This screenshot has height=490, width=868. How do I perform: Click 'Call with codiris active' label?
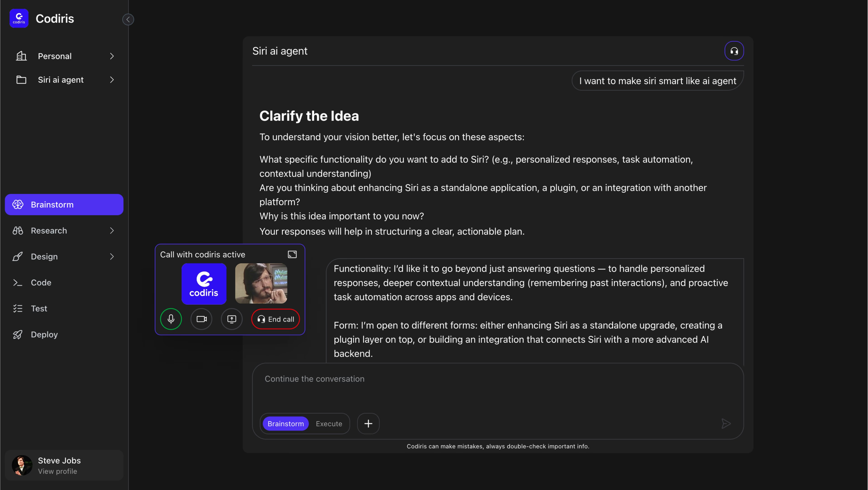[x=203, y=254]
